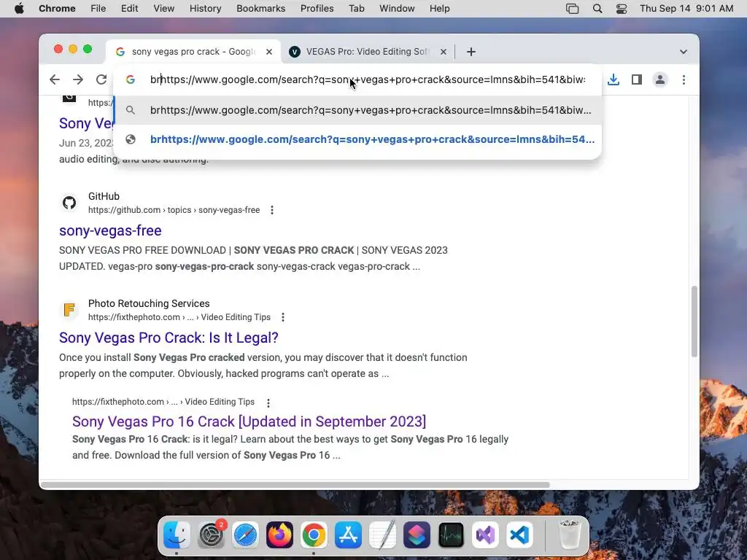Open Spotlight search in the menu bar
Viewport: 747px width, 560px height.
pyautogui.click(x=597, y=9)
